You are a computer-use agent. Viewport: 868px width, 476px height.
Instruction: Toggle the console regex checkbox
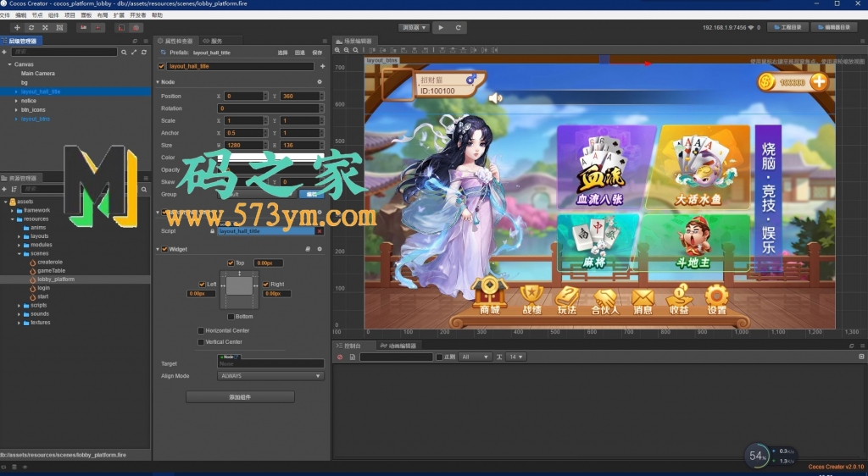[440, 357]
